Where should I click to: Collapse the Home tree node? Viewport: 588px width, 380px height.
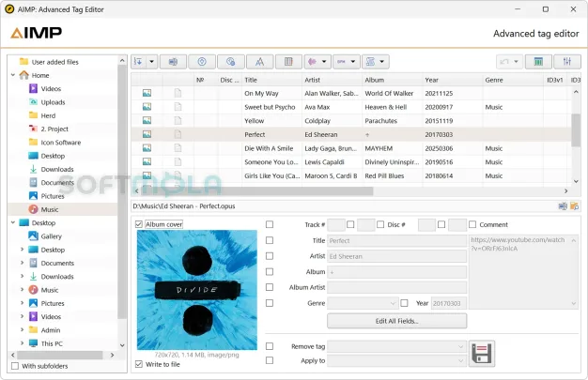(13, 75)
